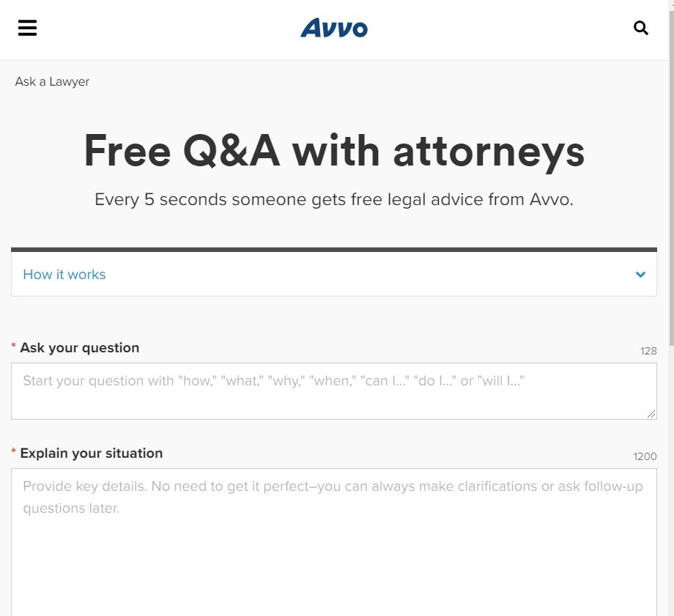The image size is (674, 616).
Task: Click the Free Q&A with attorneys heading
Action: point(334,151)
